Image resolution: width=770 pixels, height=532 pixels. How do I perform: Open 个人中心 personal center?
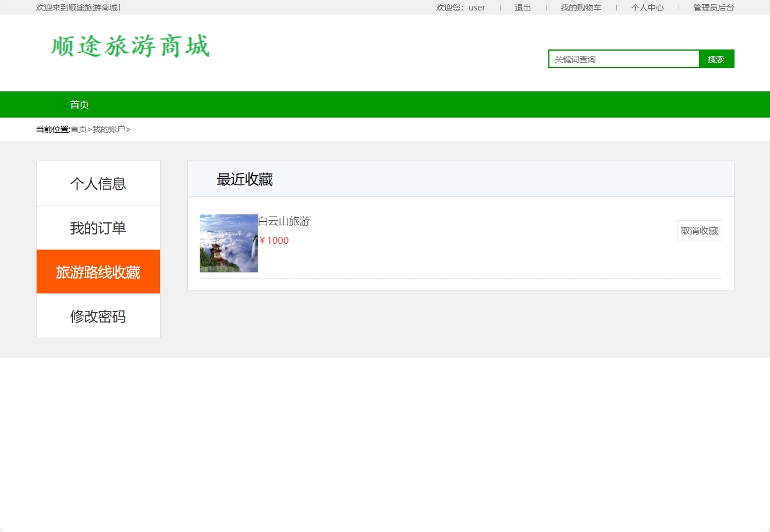pos(647,8)
